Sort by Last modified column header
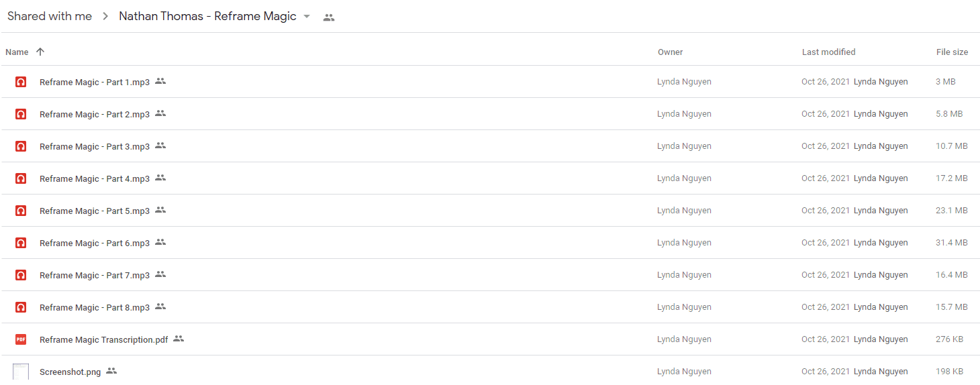980x385 pixels. pyautogui.click(x=828, y=52)
